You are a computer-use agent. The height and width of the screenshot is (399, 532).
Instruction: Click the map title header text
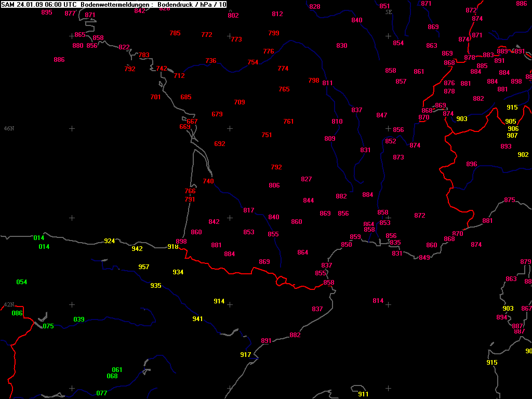[x=114, y=4]
